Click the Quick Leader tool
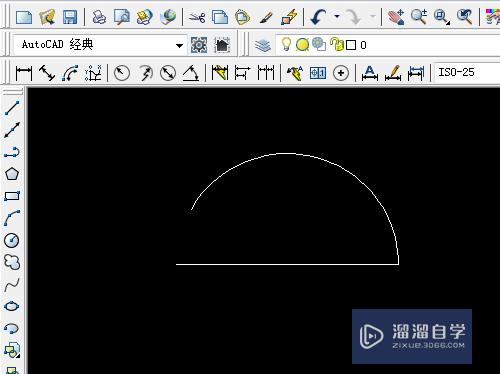 point(295,73)
